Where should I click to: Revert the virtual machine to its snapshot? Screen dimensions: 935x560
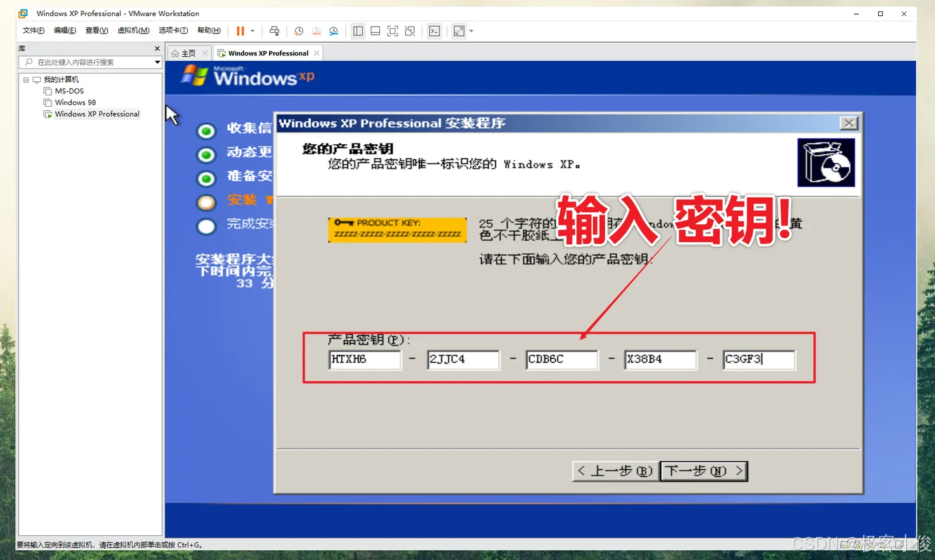(x=316, y=31)
